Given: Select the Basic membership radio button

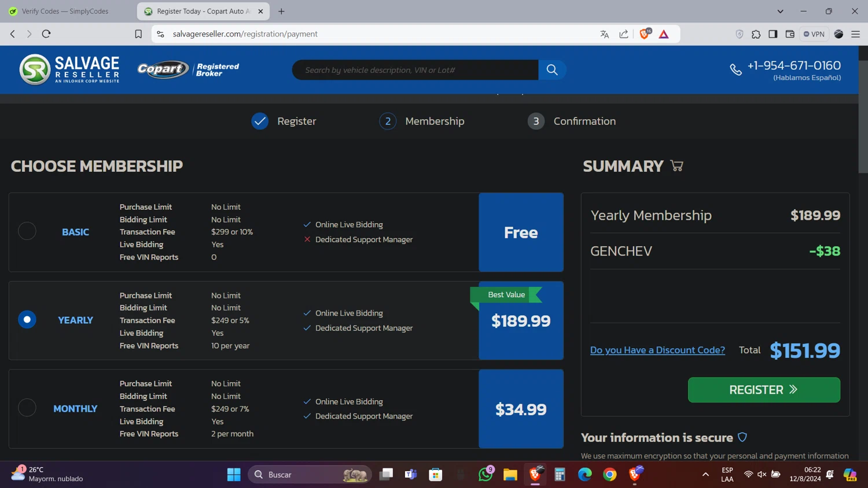Looking at the screenshot, I should pyautogui.click(x=27, y=231).
